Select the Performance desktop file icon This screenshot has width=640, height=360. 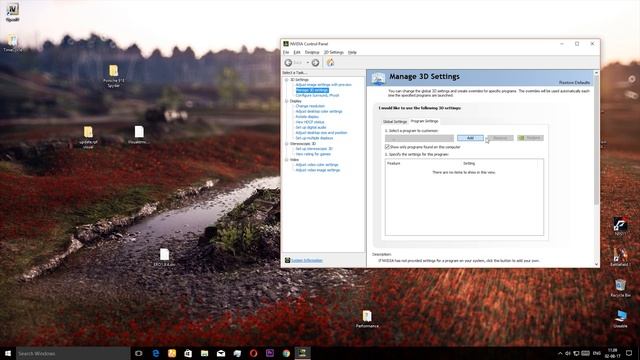tap(367, 319)
